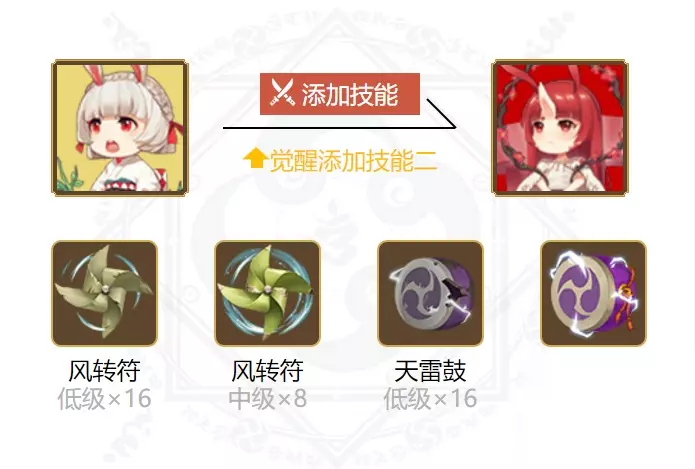
Task: Click the 中级×8 quantity text
Action: coord(267,398)
